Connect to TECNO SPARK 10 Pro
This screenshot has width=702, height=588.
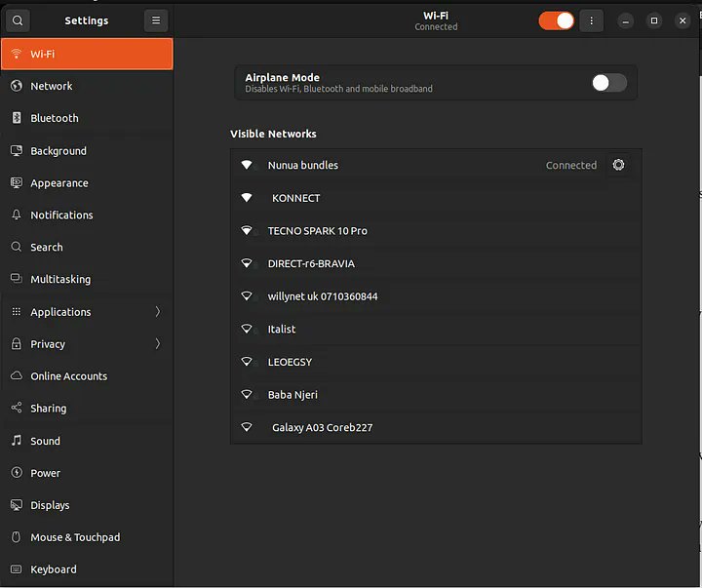pos(436,231)
